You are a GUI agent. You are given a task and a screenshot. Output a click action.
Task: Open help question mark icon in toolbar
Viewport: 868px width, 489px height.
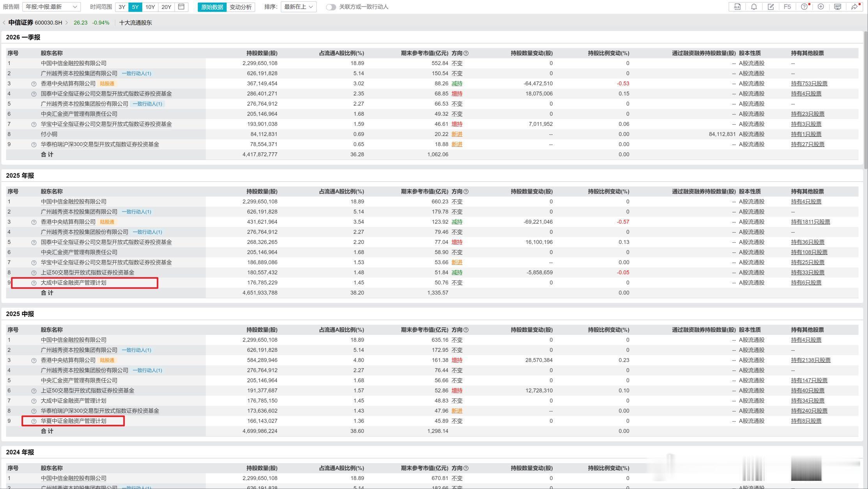804,7
